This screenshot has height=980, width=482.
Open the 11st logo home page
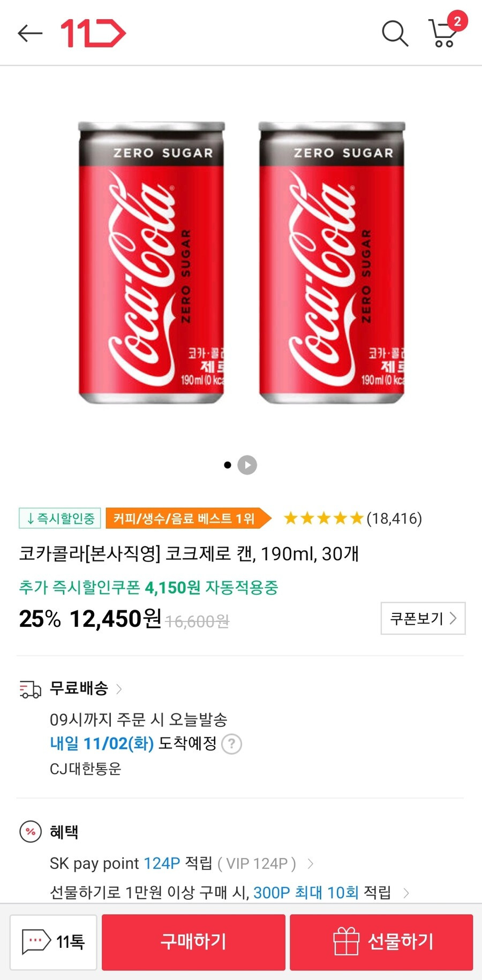93,33
